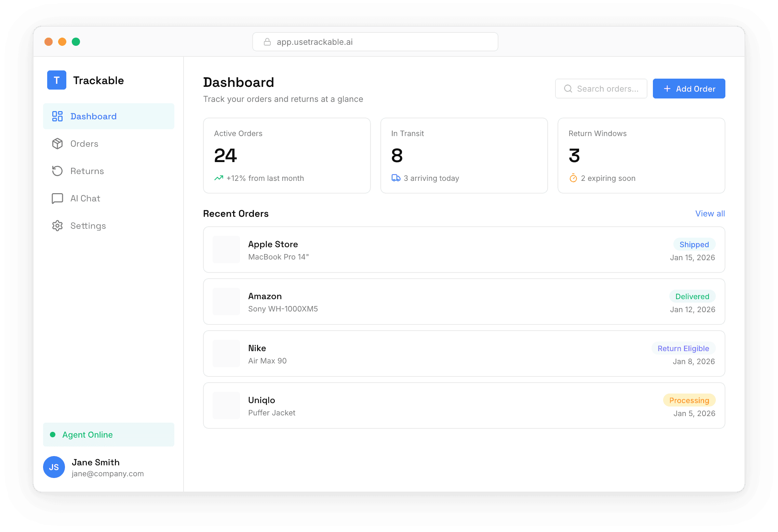Click the timer icon near expiring soon
Image resolution: width=778 pixels, height=532 pixels.
[x=573, y=178]
